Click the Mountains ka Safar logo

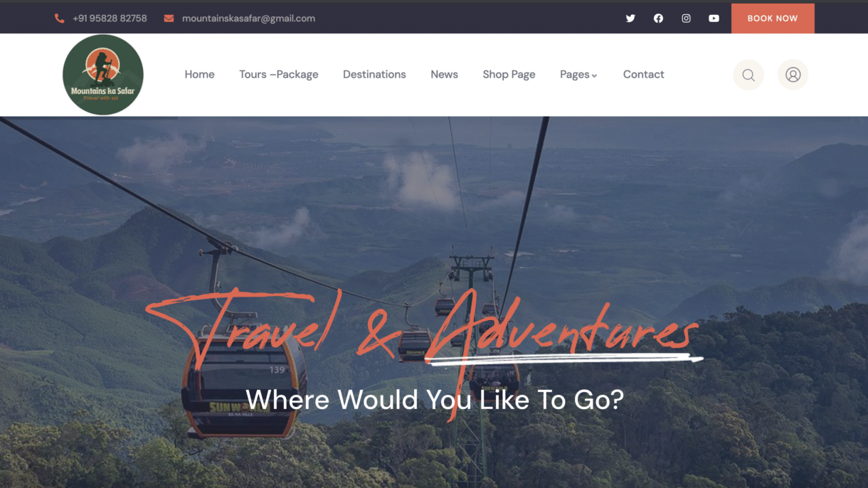tap(103, 75)
